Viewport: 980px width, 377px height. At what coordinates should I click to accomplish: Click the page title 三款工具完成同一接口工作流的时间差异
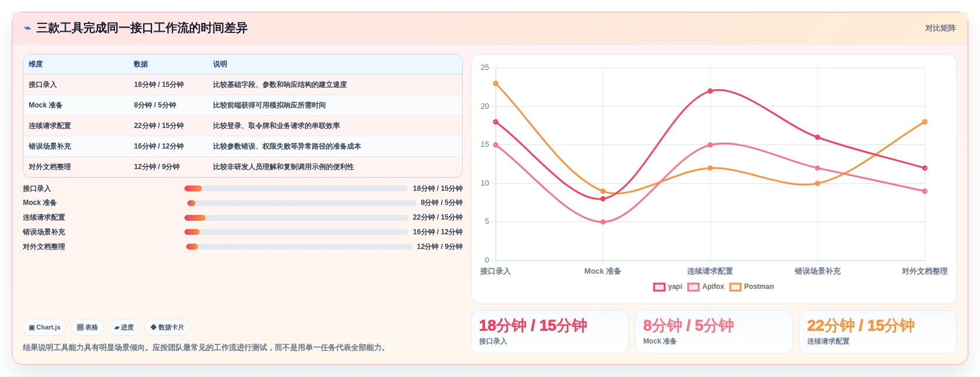(x=142, y=28)
